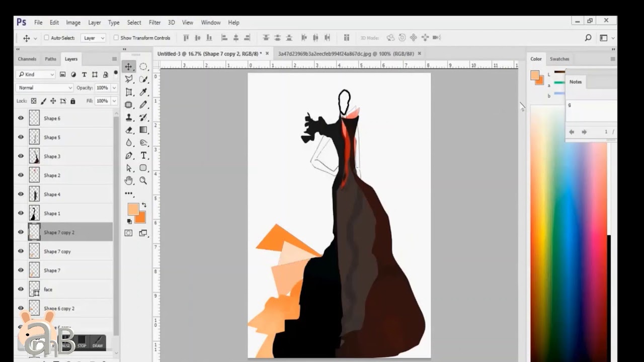The height and width of the screenshot is (362, 644).
Task: Open the Filter menu
Action: (x=154, y=23)
